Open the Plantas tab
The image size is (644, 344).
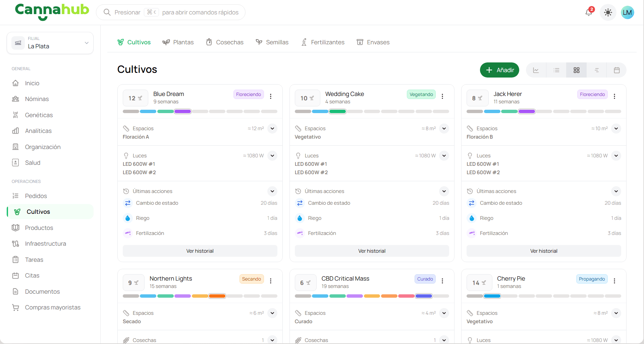178,42
